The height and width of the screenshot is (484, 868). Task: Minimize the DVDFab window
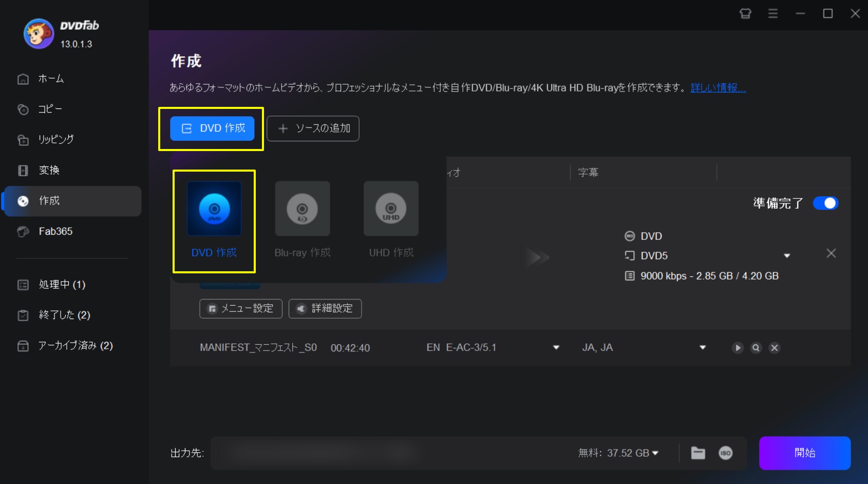click(800, 13)
